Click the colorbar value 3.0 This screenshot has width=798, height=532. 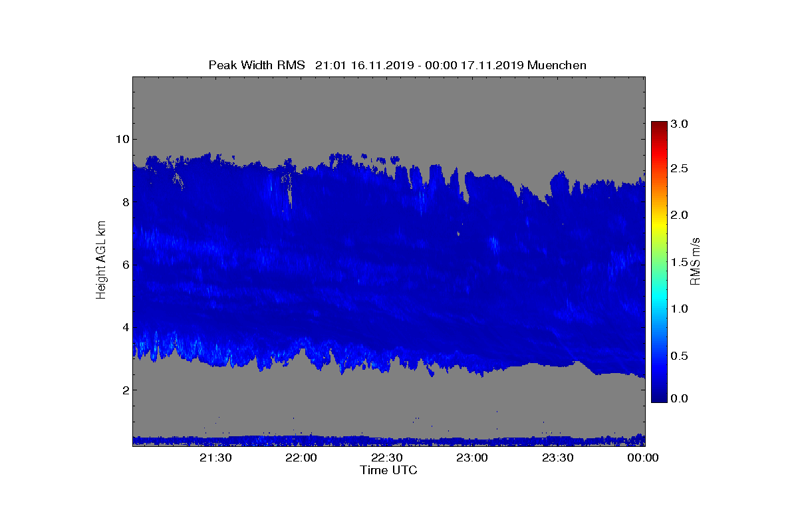(680, 124)
